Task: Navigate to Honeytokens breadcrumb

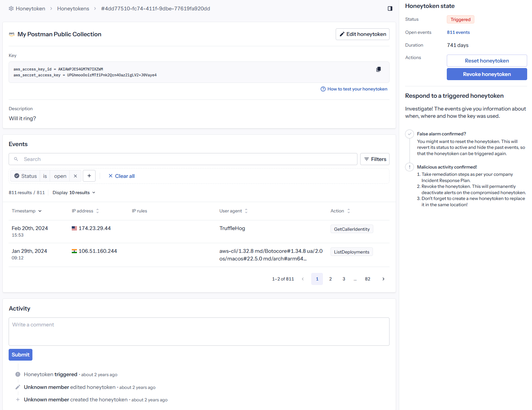Action: click(x=73, y=9)
